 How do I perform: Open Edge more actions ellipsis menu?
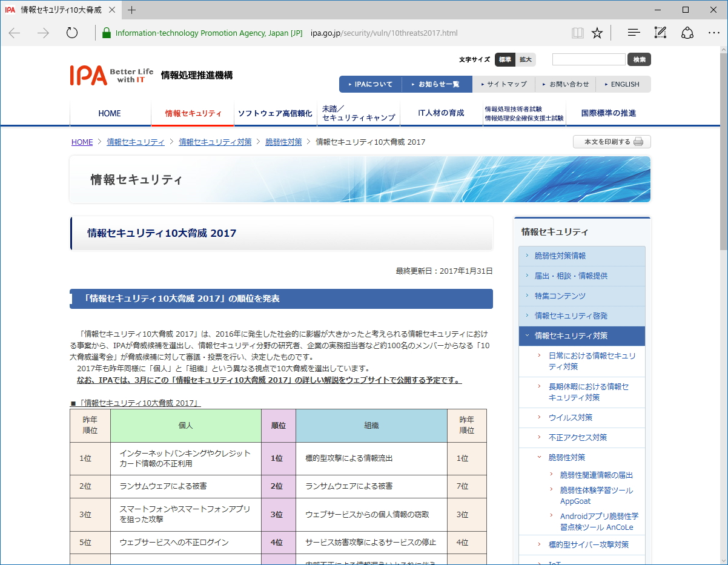click(714, 33)
